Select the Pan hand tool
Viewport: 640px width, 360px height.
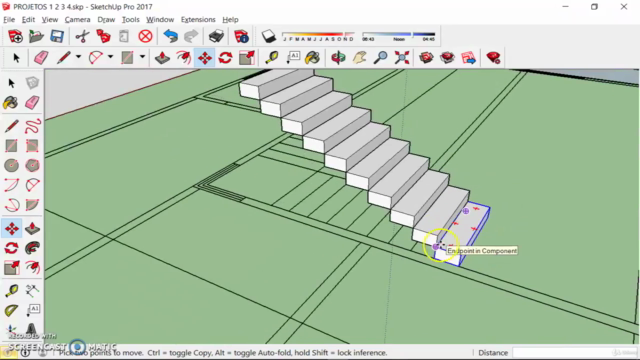click(359, 58)
